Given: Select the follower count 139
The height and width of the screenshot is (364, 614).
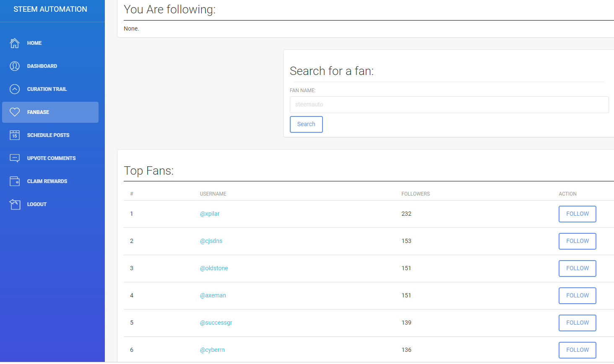Looking at the screenshot, I should point(406,323).
